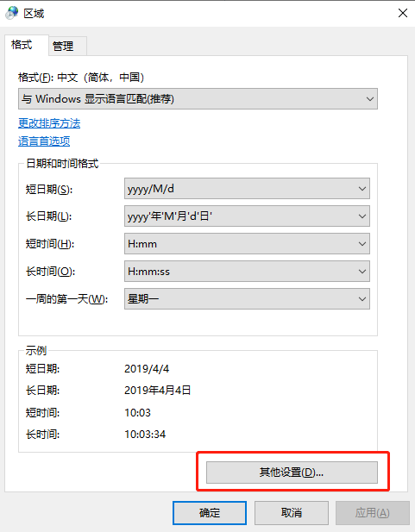Open the 语言首选项 link
Image resolution: width=415 pixels, height=532 pixels.
click(x=44, y=141)
